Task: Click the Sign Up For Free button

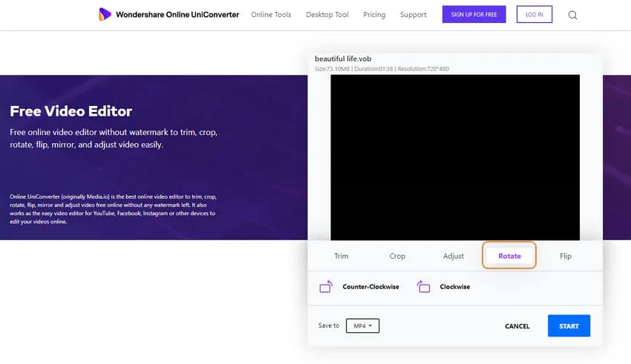Action: click(474, 15)
